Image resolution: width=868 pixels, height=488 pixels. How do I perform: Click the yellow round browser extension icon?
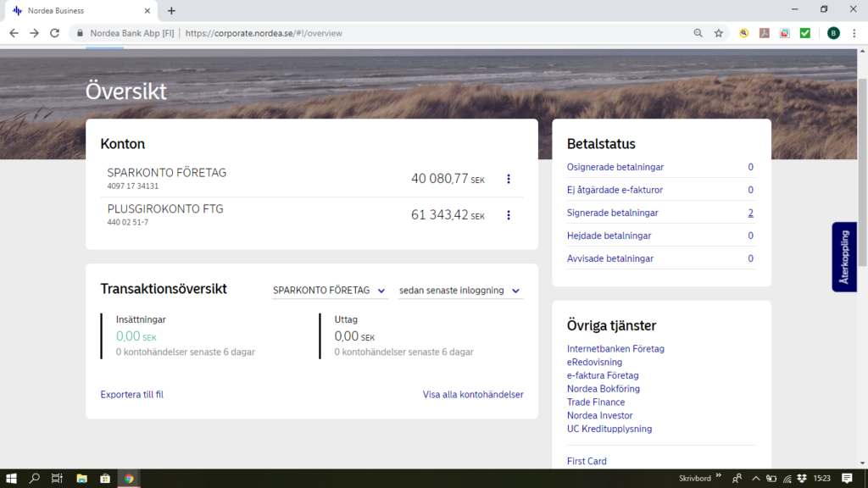pyautogui.click(x=744, y=33)
